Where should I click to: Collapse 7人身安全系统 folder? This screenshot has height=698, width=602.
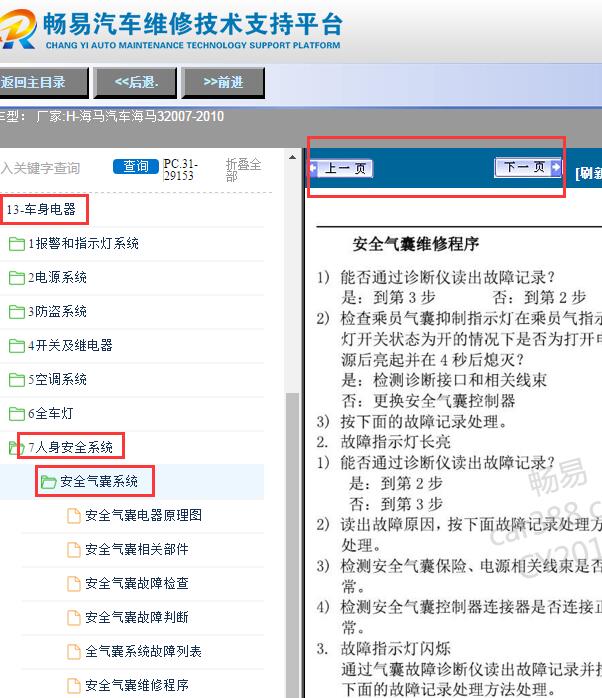pos(70,447)
